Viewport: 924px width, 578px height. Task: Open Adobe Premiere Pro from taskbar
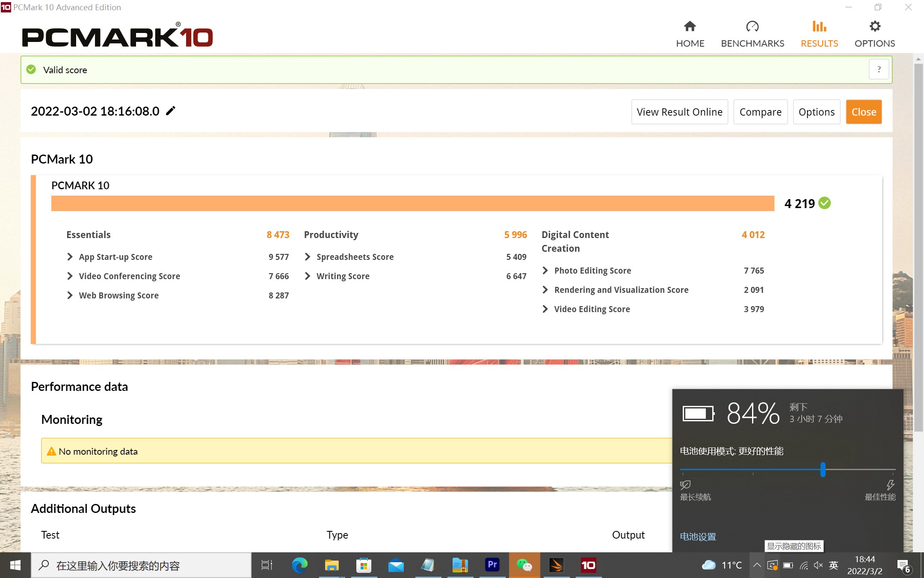coord(492,565)
